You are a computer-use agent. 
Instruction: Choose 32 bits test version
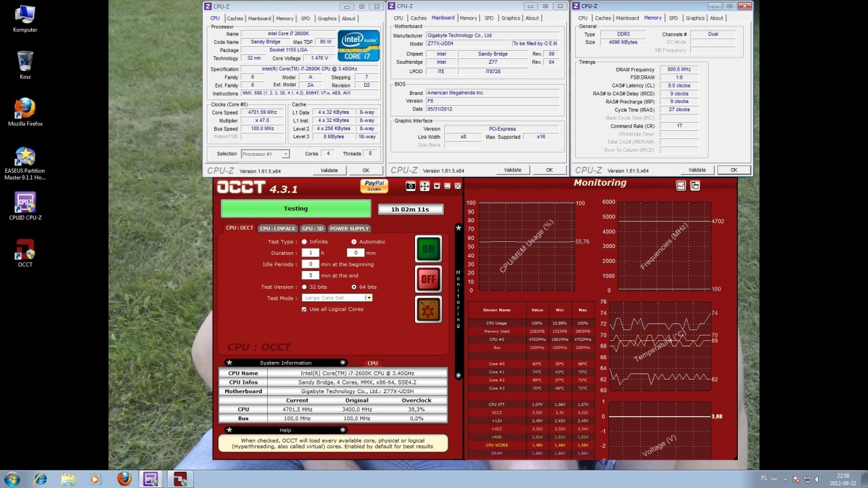pyautogui.click(x=304, y=287)
